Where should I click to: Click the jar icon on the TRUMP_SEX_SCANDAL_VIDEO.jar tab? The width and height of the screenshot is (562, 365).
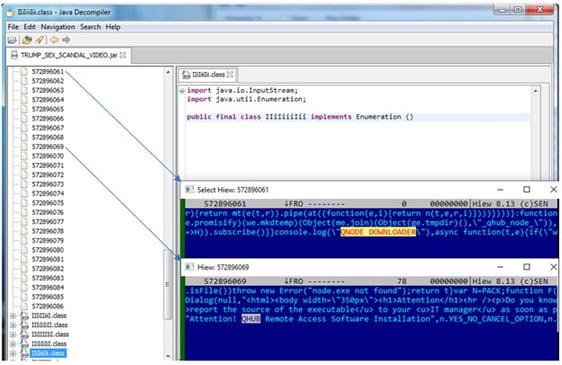coord(14,55)
